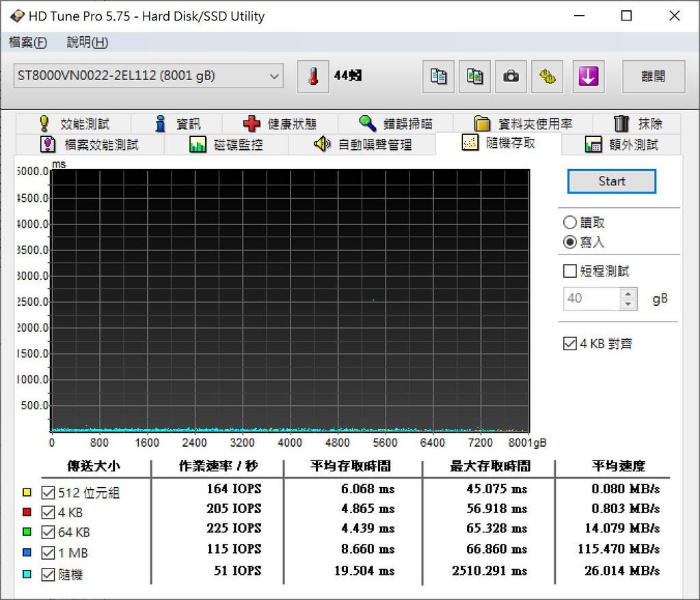Click the copy screenshot to clipboard icon

[x=474, y=77]
